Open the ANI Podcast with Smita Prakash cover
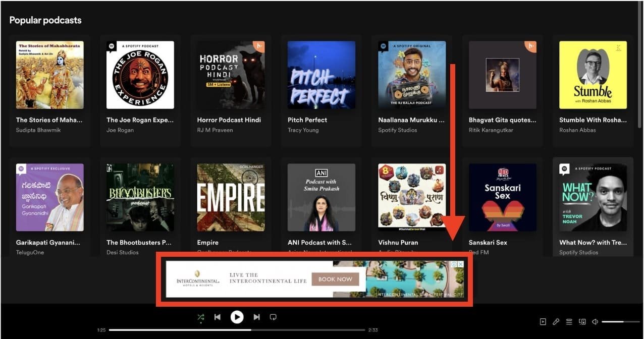 (x=321, y=197)
